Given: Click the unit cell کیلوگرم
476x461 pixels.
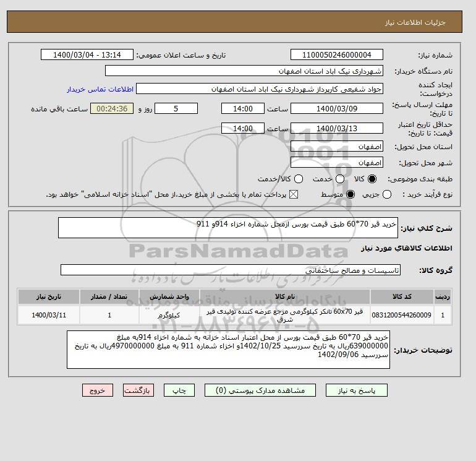Looking at the screenshot, I should [x=169, y=315].
